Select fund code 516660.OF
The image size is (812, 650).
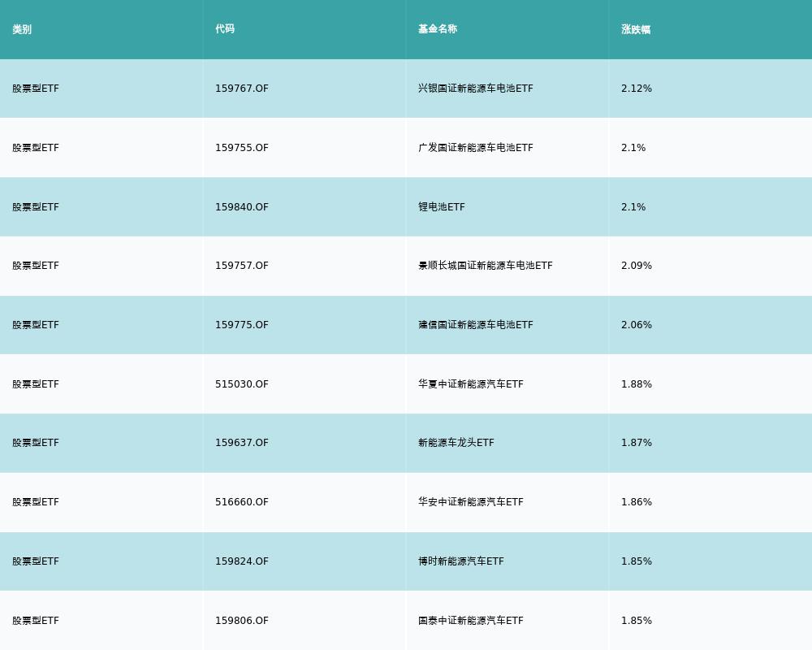(x=242, y=502)
